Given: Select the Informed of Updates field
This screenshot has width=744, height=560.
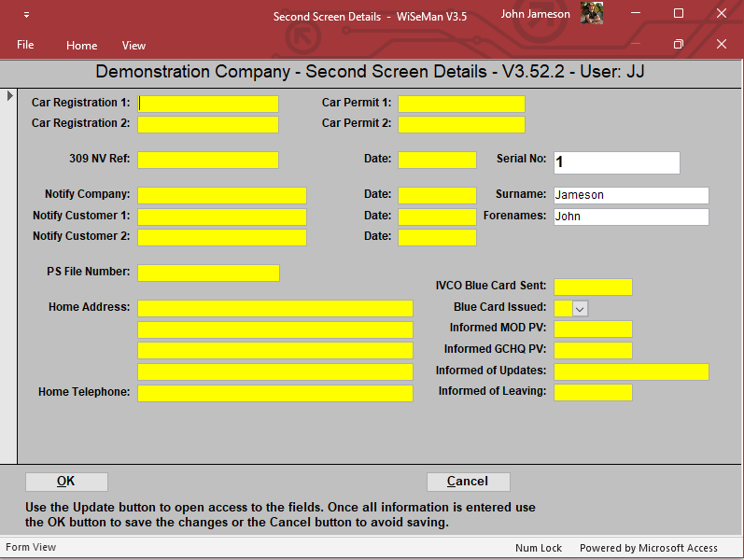Looking at the screenshot, I should coord(630,371).
